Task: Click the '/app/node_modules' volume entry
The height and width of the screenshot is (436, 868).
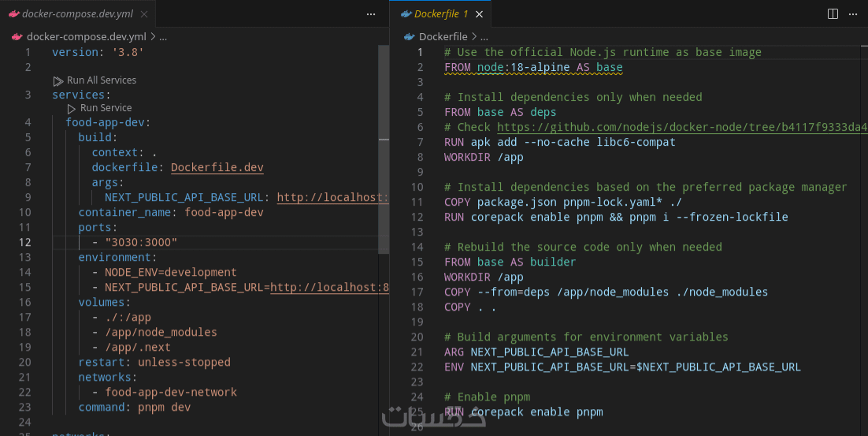Action: [161, 332]
